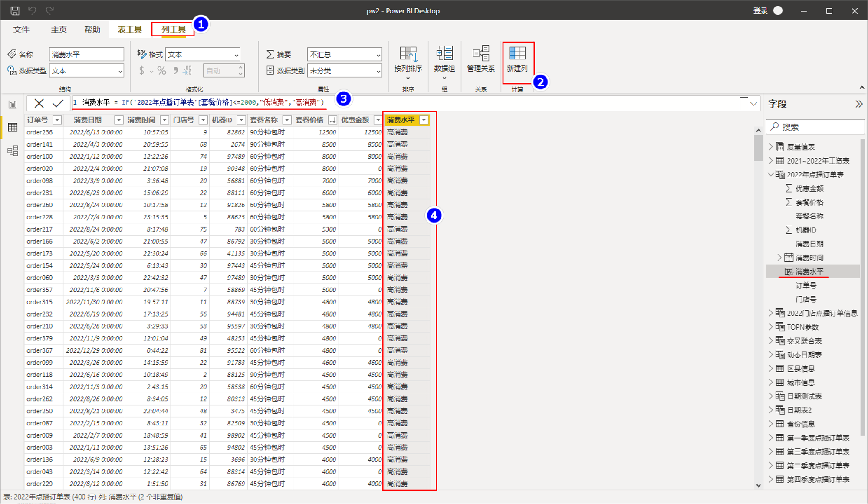Open Data groups (数据组) icon
The width and height of the screenshot is (868, 504).
tap(444, 63)
